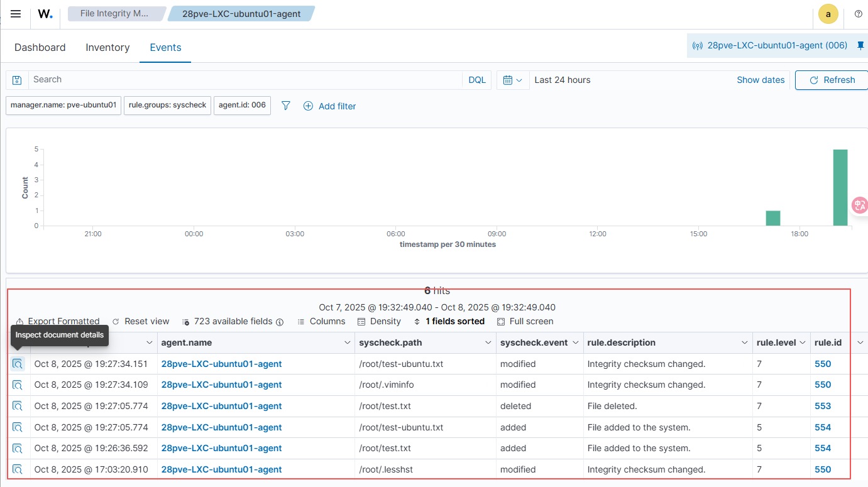This screenshot has height=487, width=868.
Task: Inspect document details for /root/.viminfo row
Action: pos(18,385)
